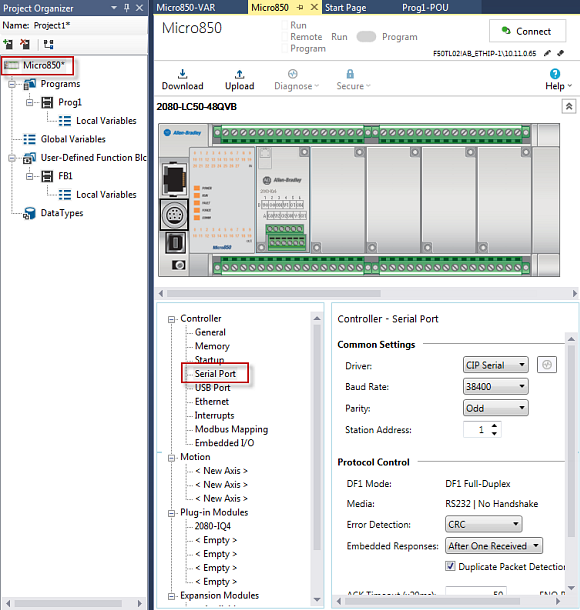
Task: Click the Prog1 ladder icon
Action: (47, 102)
